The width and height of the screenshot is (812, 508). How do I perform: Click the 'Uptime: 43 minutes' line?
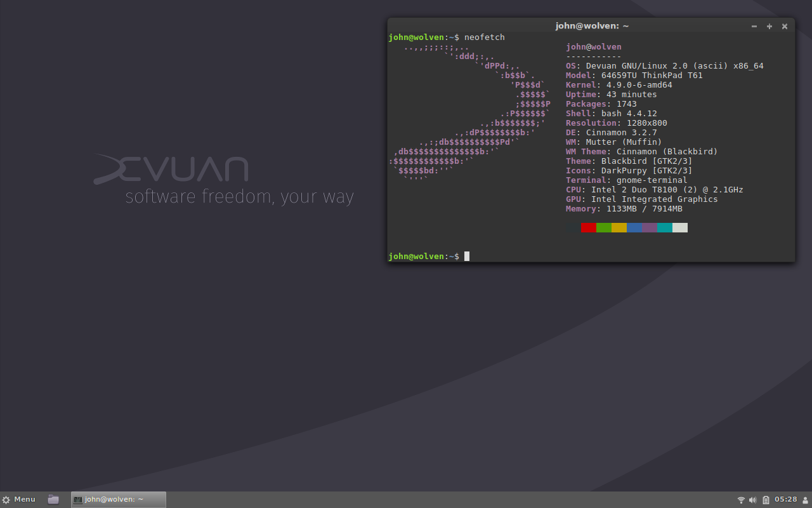[612, 95]
